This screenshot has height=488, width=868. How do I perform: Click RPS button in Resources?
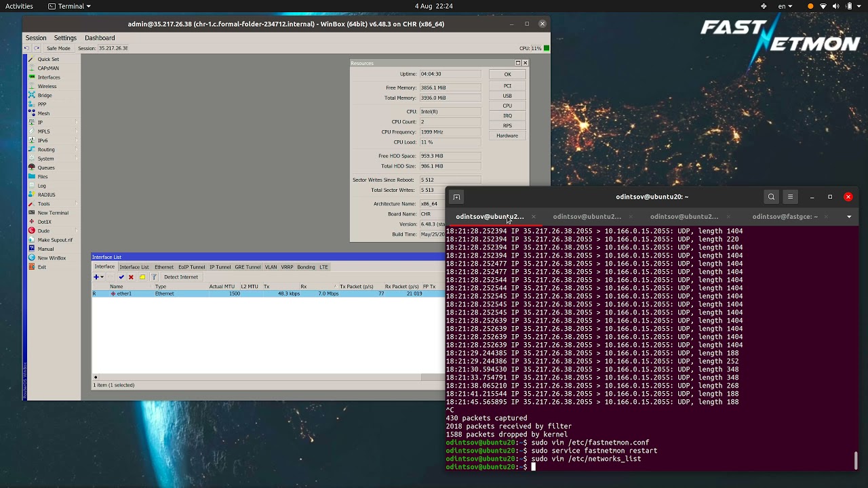click(x=507, y=126)
